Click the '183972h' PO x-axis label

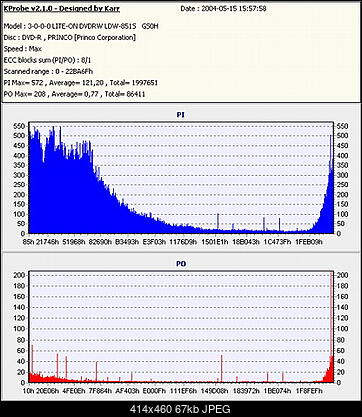click(246, 391)
